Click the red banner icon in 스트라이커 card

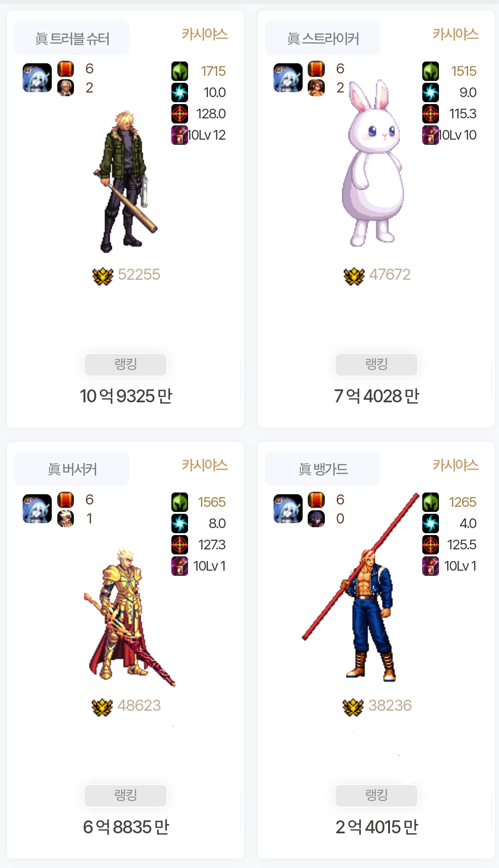click(316, 69)
